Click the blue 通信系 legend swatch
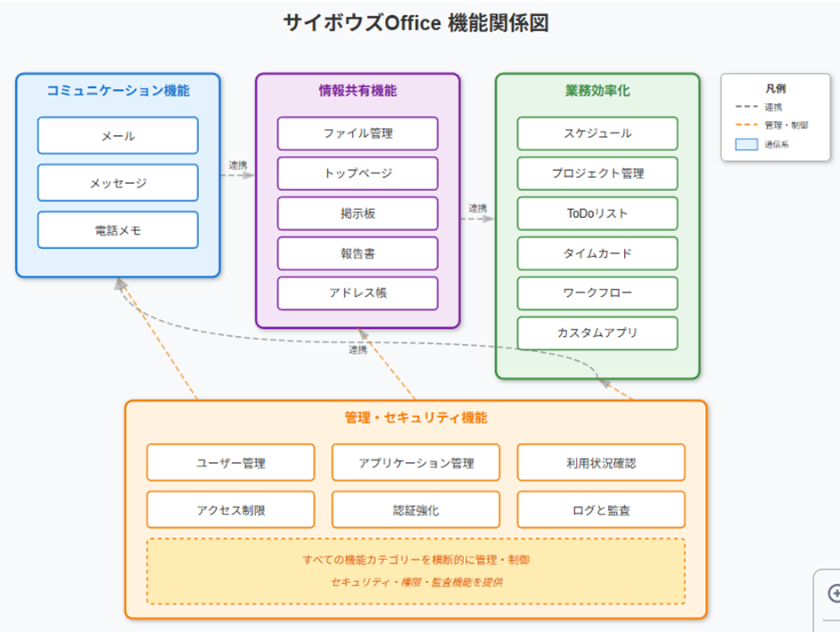This screenshot has height=632, width=840. click(747, 144)
